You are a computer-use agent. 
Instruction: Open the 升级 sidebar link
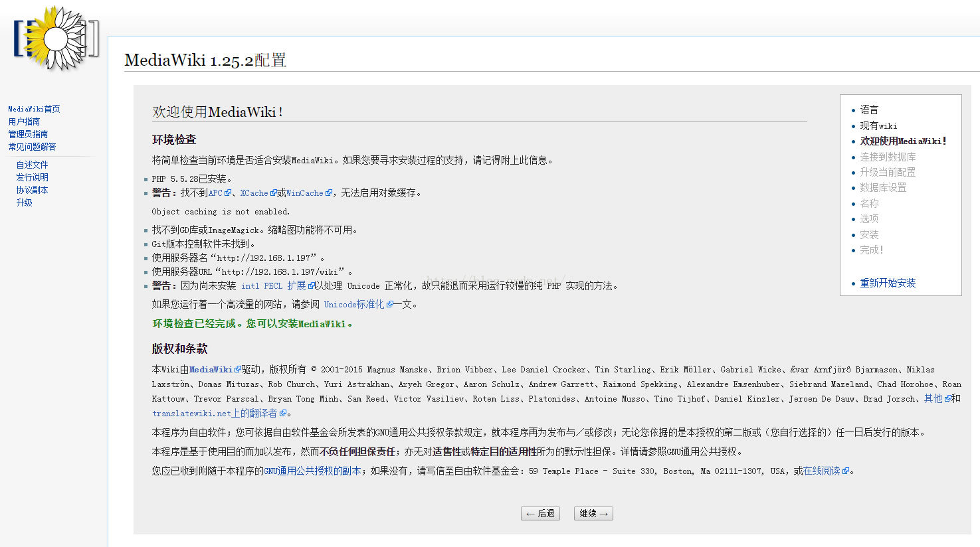tap(24, 202)
